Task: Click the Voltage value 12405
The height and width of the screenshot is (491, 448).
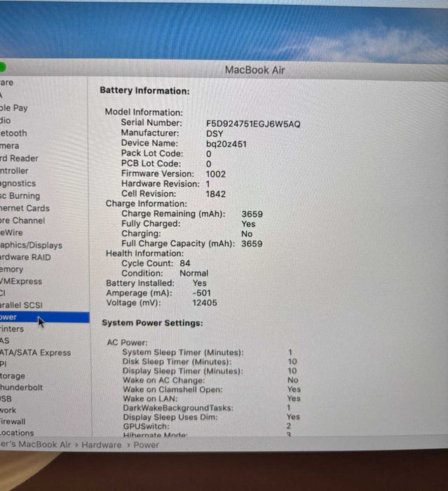Action: [205, 303]
